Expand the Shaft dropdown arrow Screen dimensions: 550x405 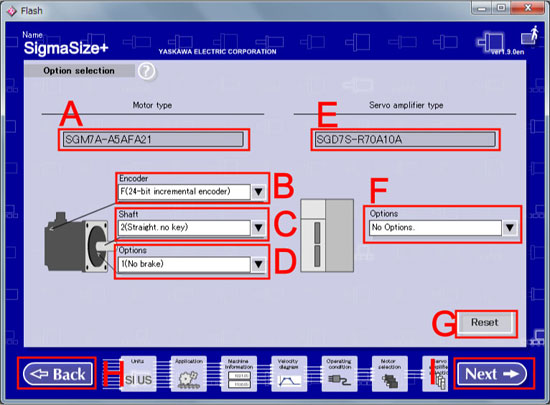point(259,228)
